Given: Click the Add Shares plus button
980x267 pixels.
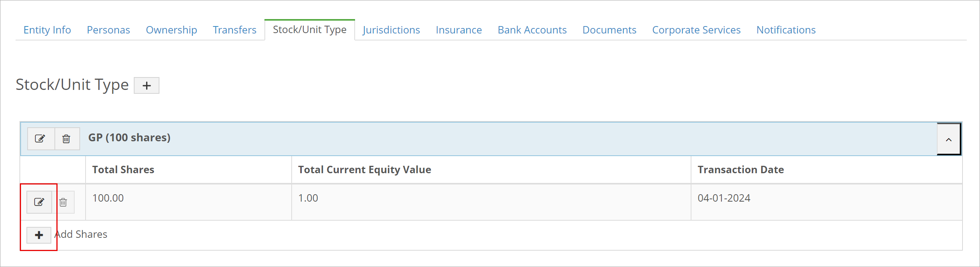Looking at the screenshot, I should click(39, 235).
